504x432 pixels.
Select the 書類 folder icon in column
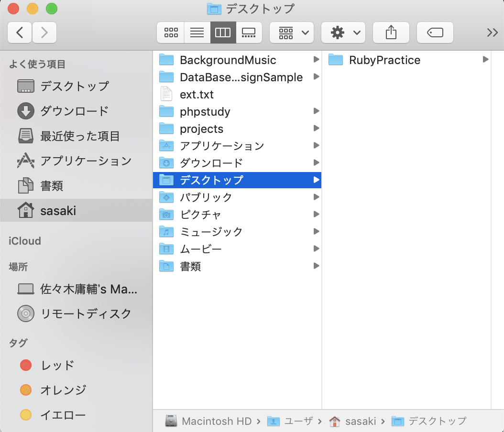(x=166, y=266)
